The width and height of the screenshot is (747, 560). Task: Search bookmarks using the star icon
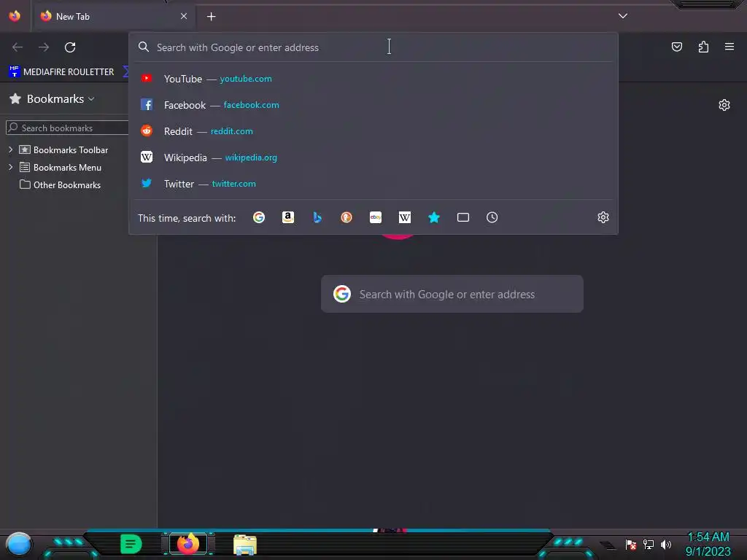[x=433, y=217]
